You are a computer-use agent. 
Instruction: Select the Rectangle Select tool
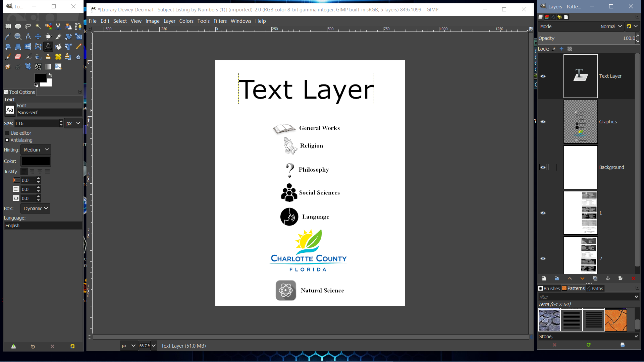coord(8,26)
